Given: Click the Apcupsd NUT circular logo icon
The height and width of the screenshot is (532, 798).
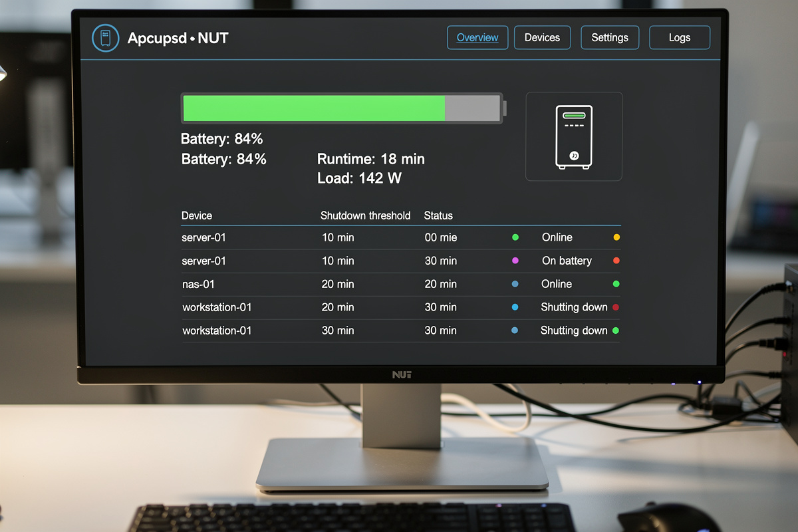Looking at the screenshot, I should [x=105, y=37].
